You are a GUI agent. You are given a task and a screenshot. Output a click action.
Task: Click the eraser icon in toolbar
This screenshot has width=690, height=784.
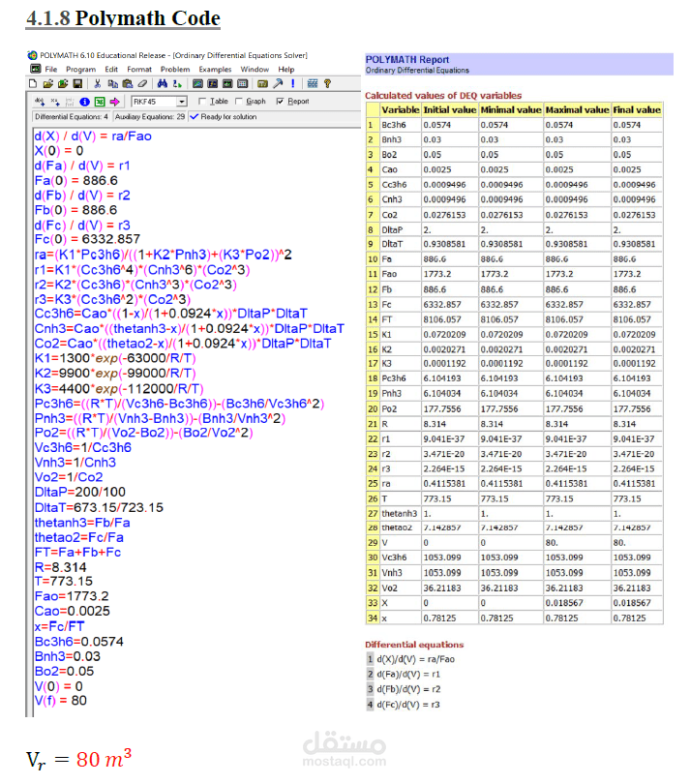[x=142, y=83]
